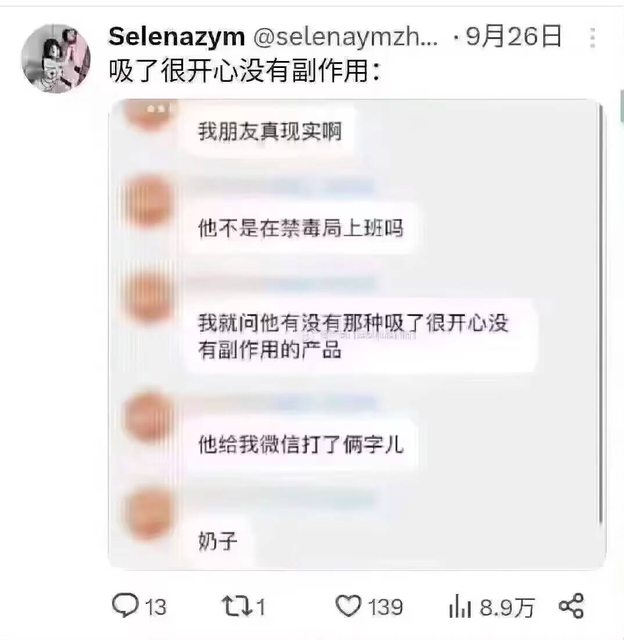Image resolution: width=624 pixels, height=640 pixels.
Task: Click the 139 likes count
Action: click(385, 607)
